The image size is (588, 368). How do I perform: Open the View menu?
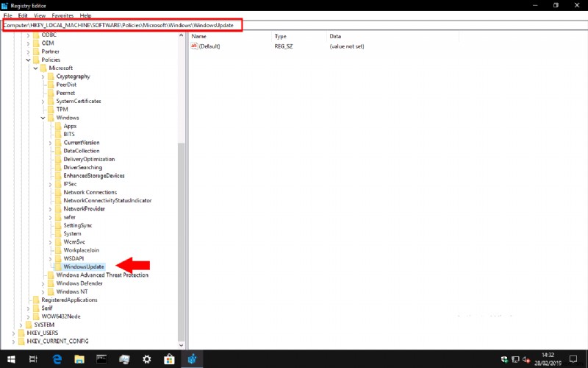click(x=40, y=15)
